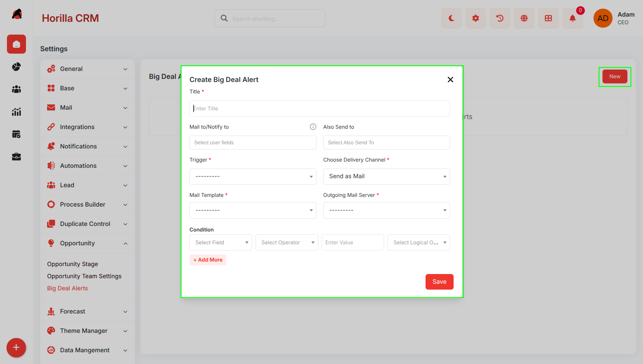
Task: Click the red plus floating button
Action: [16, 347]
